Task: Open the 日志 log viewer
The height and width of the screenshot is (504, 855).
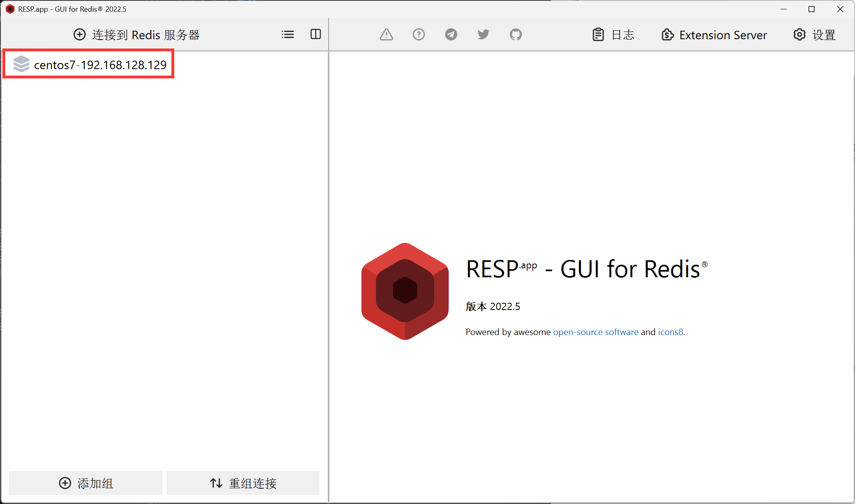Action: pos(613,35)
